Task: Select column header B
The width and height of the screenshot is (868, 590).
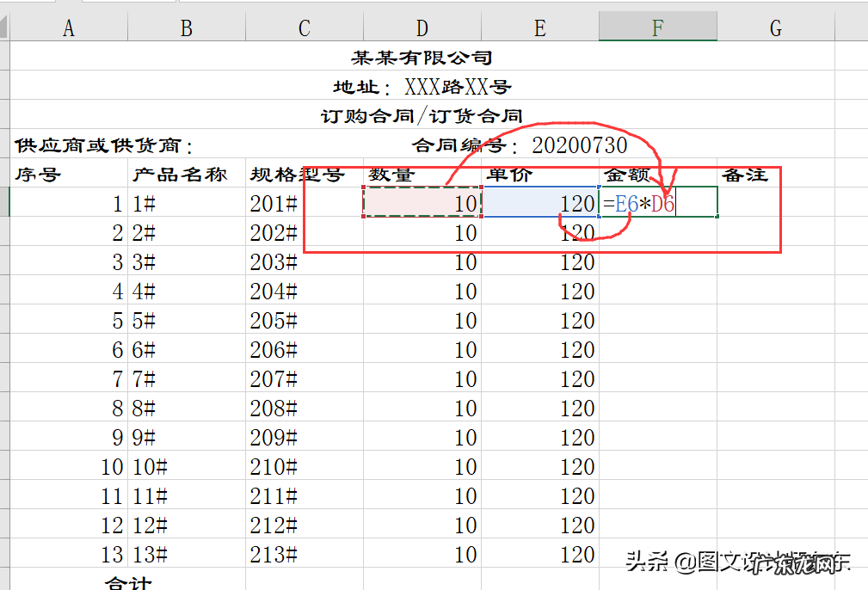Action: click(186, 27)
